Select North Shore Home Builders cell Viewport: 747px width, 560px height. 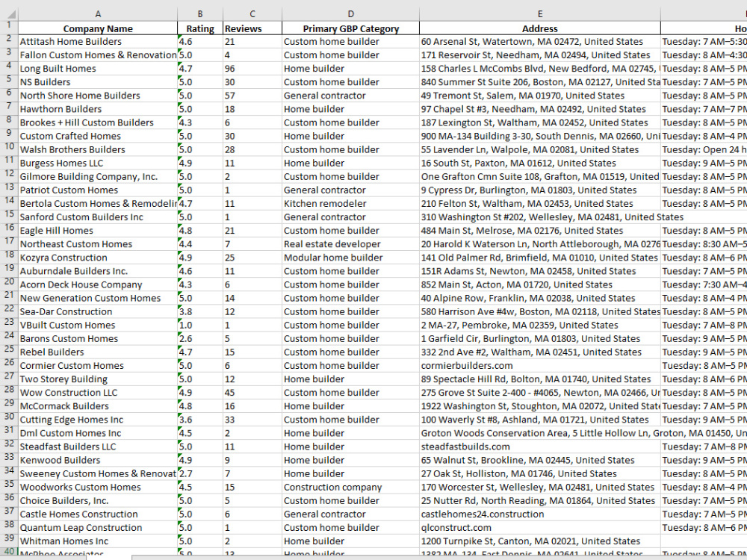click(x=98, y=96)
